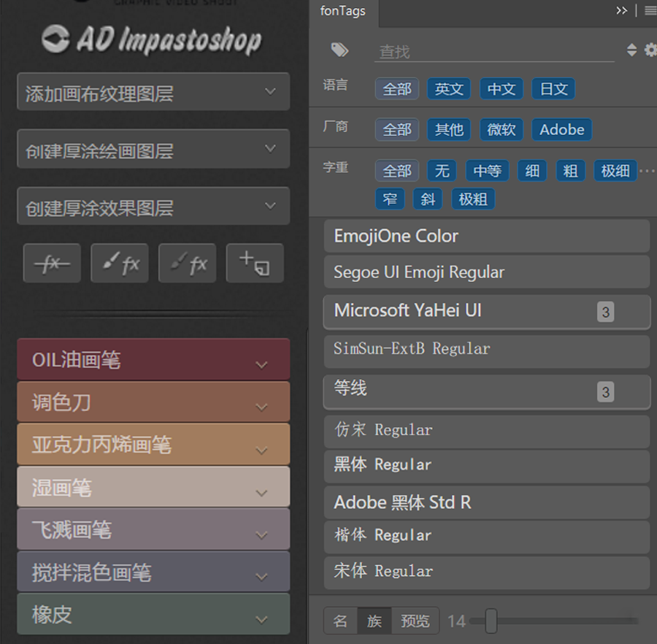The width and height of the screenshot is (657, 644).
Task: Toggle the 细 weight filter
Action: pos(532,171)
